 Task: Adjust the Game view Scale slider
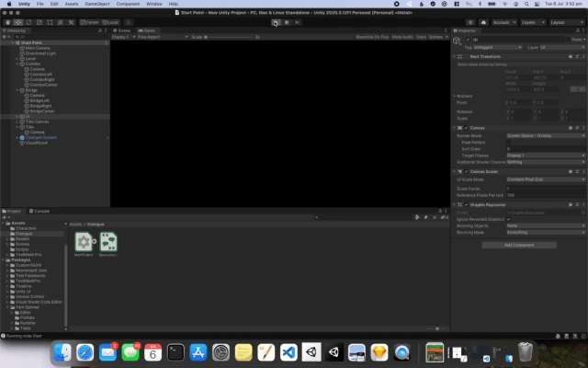pos(225,37)
